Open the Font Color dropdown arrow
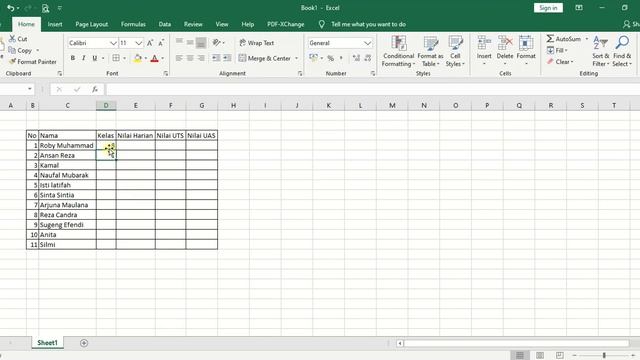The width and height of the screenshot is (640, 360). 162,58
